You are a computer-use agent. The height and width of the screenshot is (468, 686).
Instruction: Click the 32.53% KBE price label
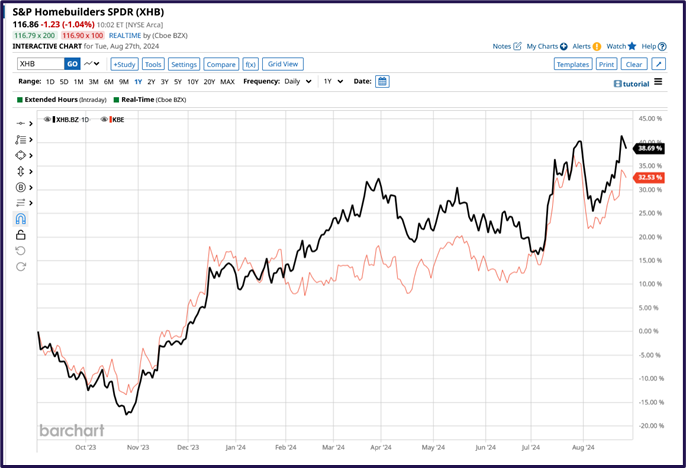point(650,177)
